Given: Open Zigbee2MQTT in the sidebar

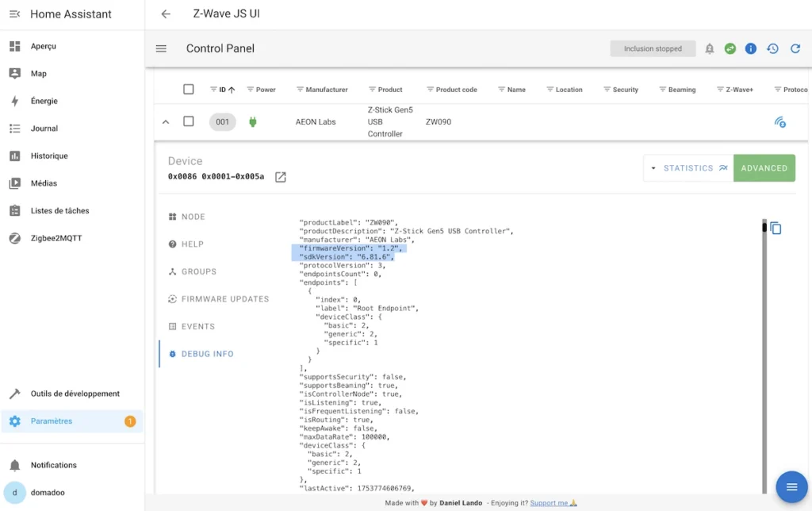Looking at the screenshot, I should (x=72, y=238).
